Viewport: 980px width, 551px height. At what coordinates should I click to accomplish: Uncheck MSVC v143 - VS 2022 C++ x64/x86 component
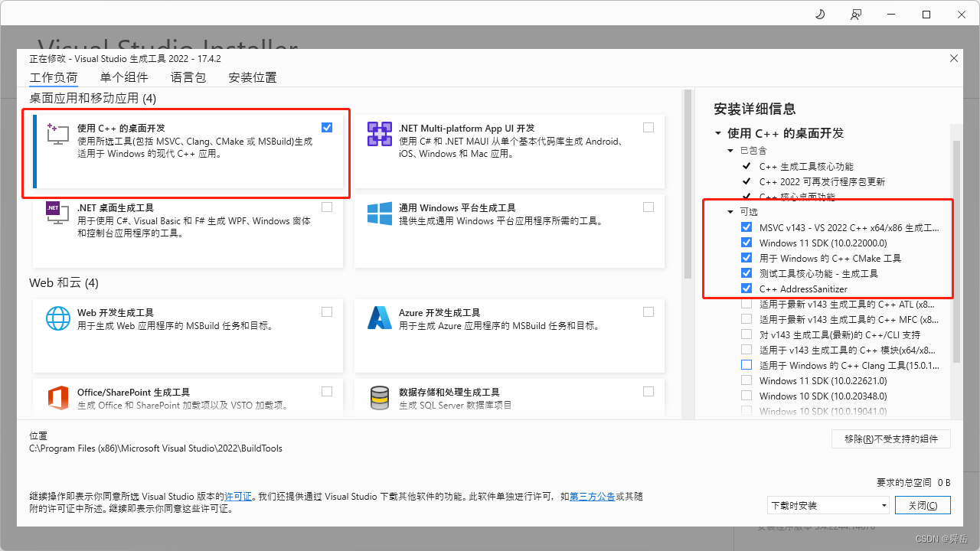[x=746, y=227]
